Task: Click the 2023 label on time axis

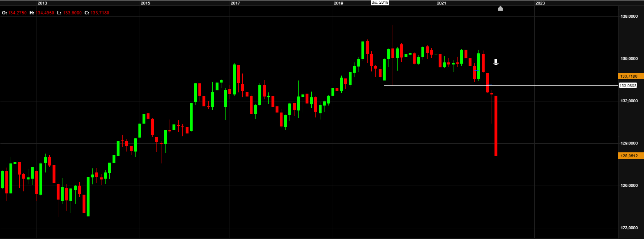Action: pyautogui.click(x=540, y=3)
